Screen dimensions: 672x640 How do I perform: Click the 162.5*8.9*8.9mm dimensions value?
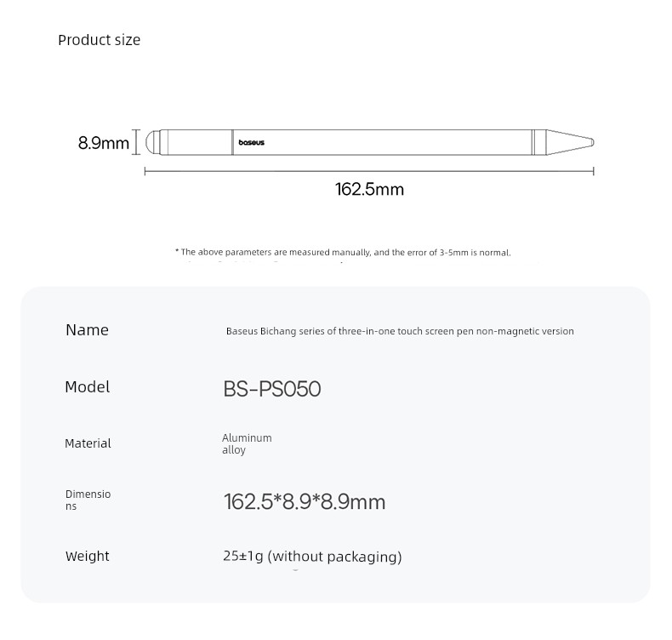pos(305,501)
